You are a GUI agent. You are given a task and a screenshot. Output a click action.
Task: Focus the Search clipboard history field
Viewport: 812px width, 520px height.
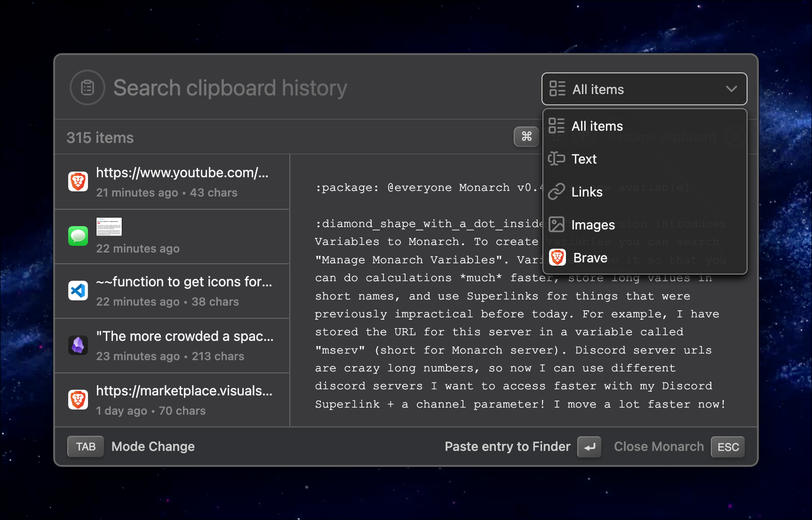coord(231,88)
